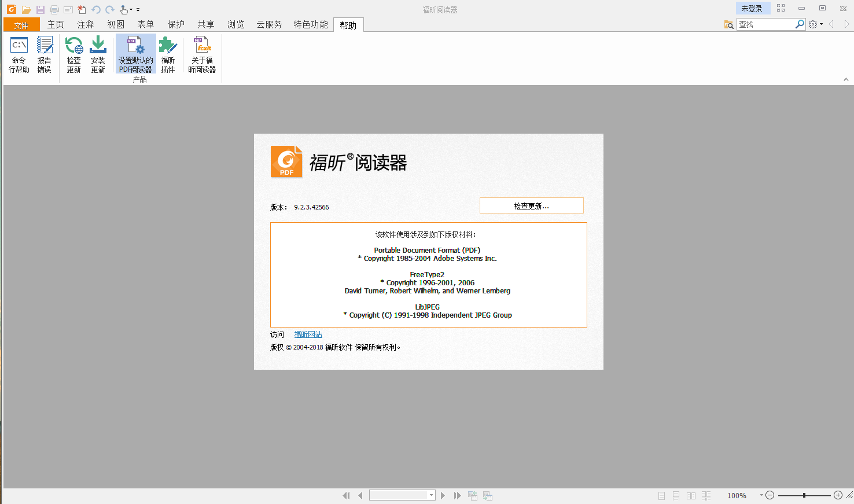Click the save disk icon in quick access toolbar
The width and height of the screenshot is (854, 504).
tap(40, 9)
